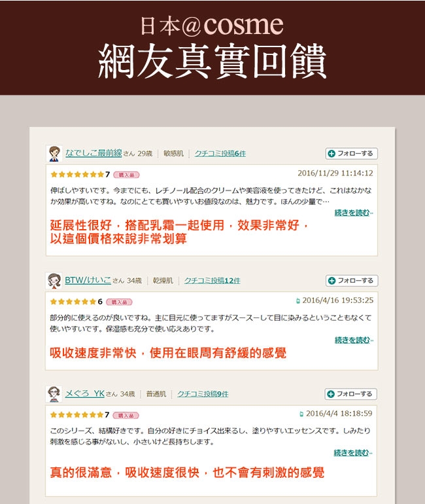Image resolution: width=425 pixels, height=504 pixels.
Task: Open BTW/けいこ profile link
Action: click(x=88, y=280)
